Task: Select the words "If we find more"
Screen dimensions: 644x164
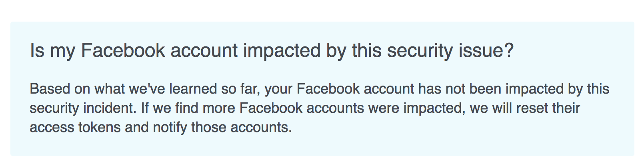Action: pyautogui.click(x=188, y=108)
